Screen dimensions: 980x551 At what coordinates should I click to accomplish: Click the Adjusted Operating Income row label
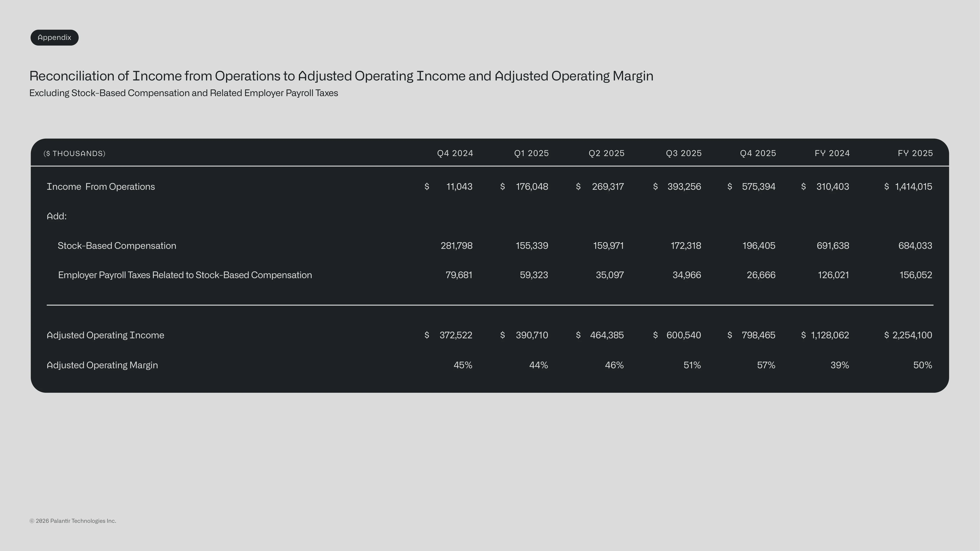coord(105,335)
